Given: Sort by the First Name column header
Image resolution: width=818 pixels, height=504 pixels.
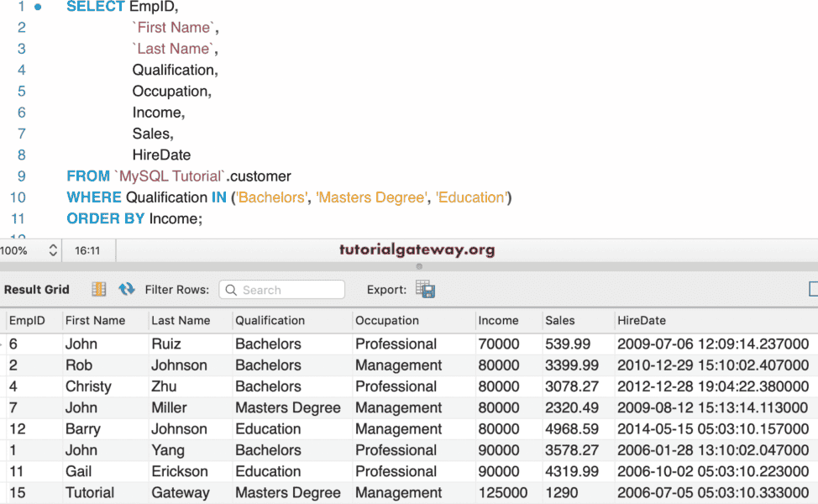Looking at the screenshot, I should tap(95, 320).
